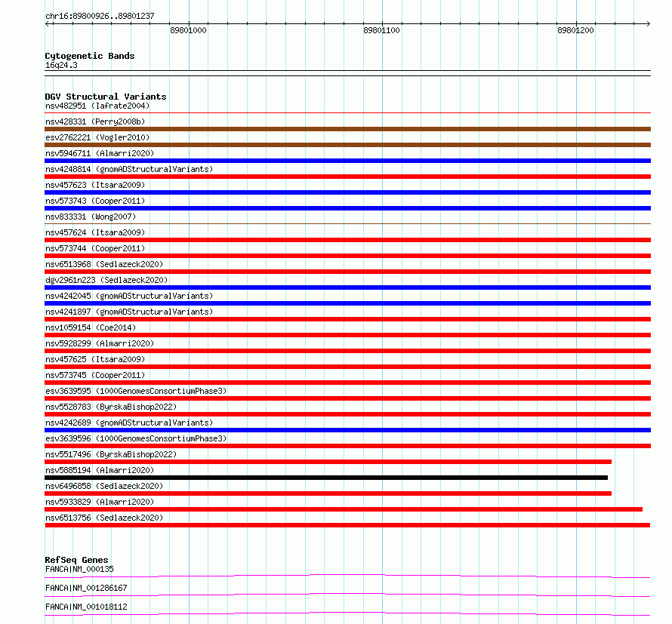This screenshot has height=624, width=672.
Task: Select variant esv3639596 1000Genomes label
Action: pyautogui.click(x=136, y=438)
